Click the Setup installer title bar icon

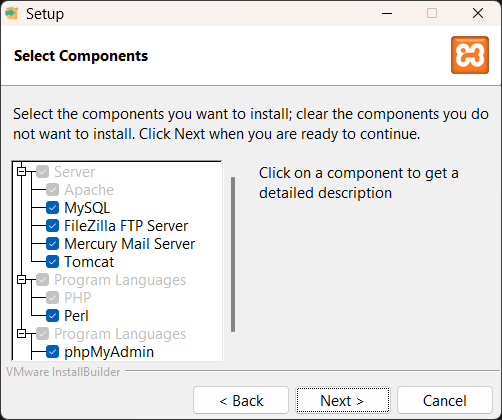point(12,13)
